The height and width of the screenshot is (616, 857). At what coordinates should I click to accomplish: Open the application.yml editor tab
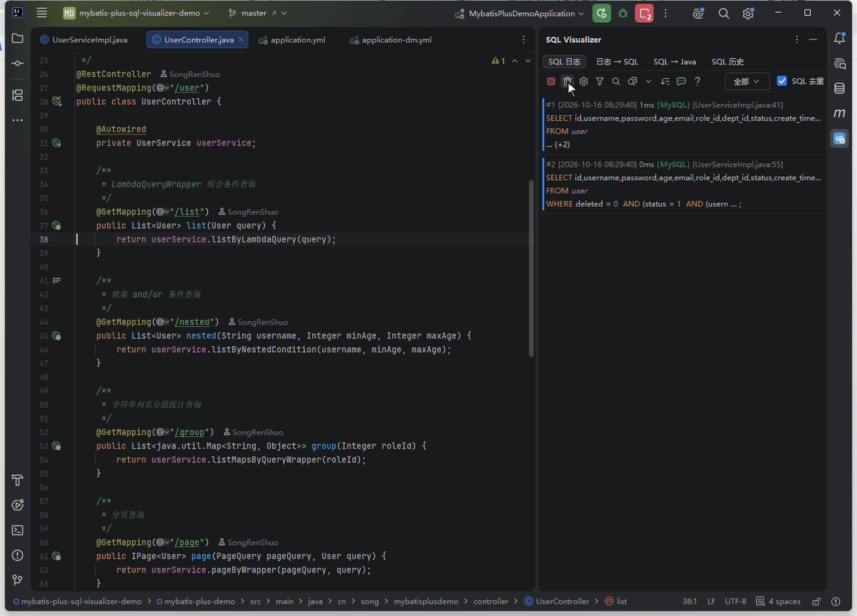pos(292,40)
